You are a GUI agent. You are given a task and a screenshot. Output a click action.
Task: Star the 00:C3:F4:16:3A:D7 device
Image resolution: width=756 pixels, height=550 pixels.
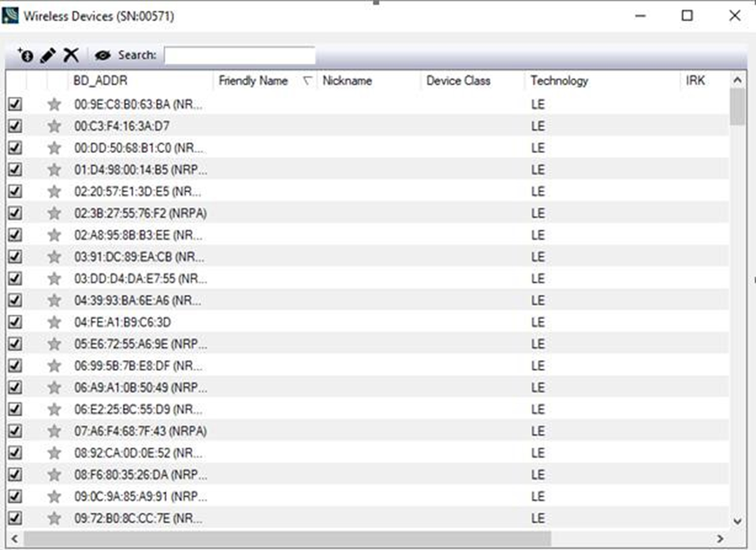click(x=54, y=126)
